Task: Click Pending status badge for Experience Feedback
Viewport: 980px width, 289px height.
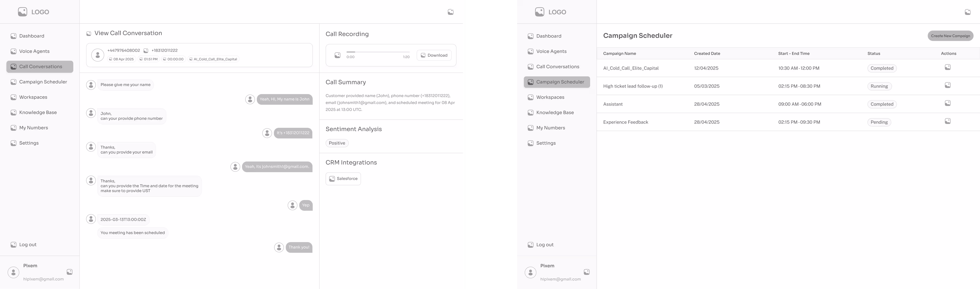Action: [x=879, y=122]
